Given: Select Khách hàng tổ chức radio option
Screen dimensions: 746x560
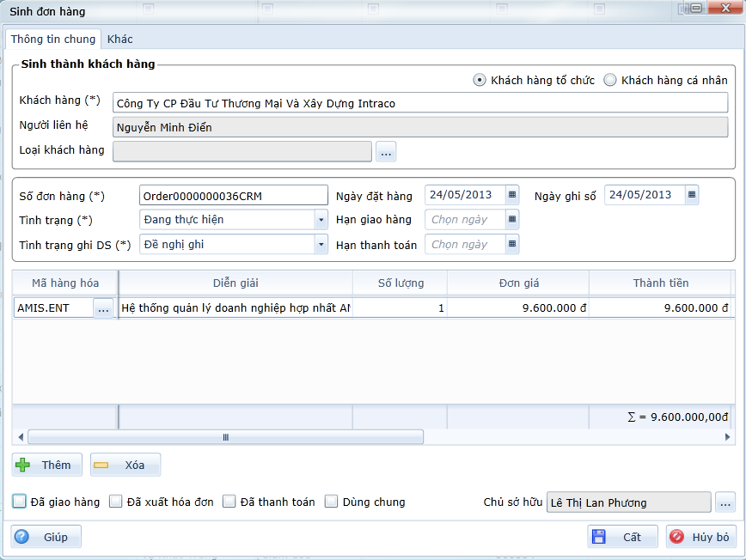Looking at the screenshot, I should [480, 80].
